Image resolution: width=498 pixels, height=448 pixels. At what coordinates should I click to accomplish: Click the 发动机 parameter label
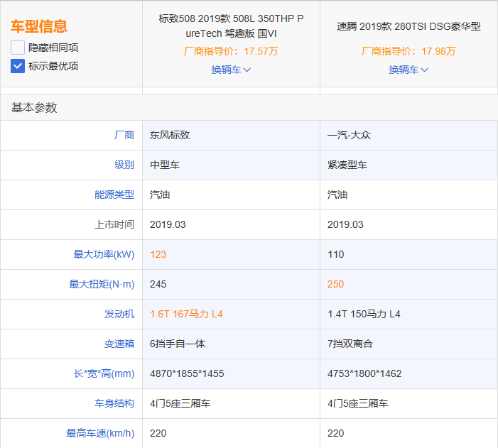[119, 314]
